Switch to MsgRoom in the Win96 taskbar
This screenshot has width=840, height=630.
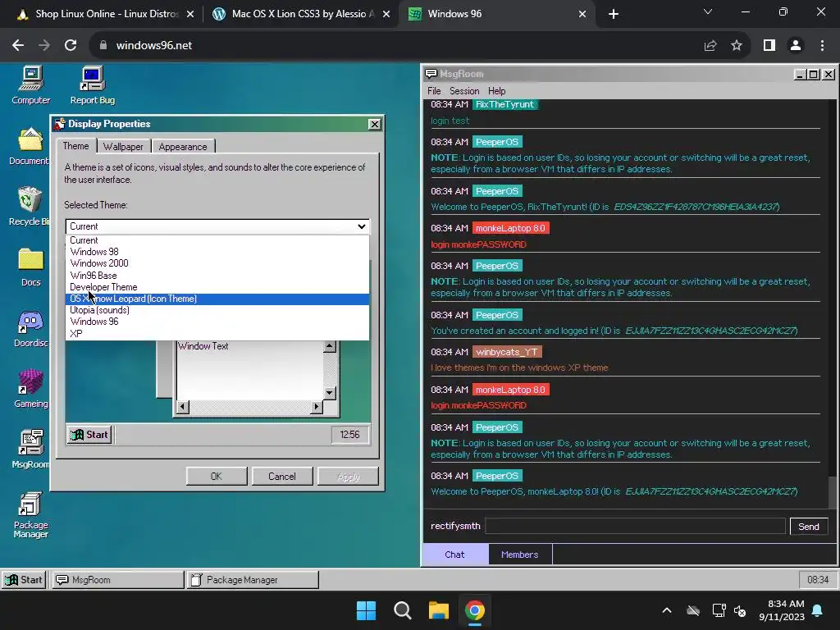pyautogui.click(x=117, y=580)
